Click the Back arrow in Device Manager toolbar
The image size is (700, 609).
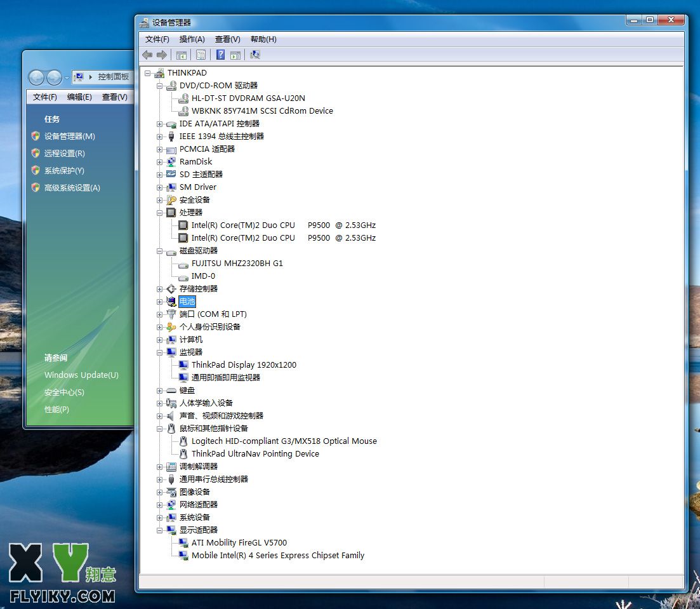[x=147, y=55]
